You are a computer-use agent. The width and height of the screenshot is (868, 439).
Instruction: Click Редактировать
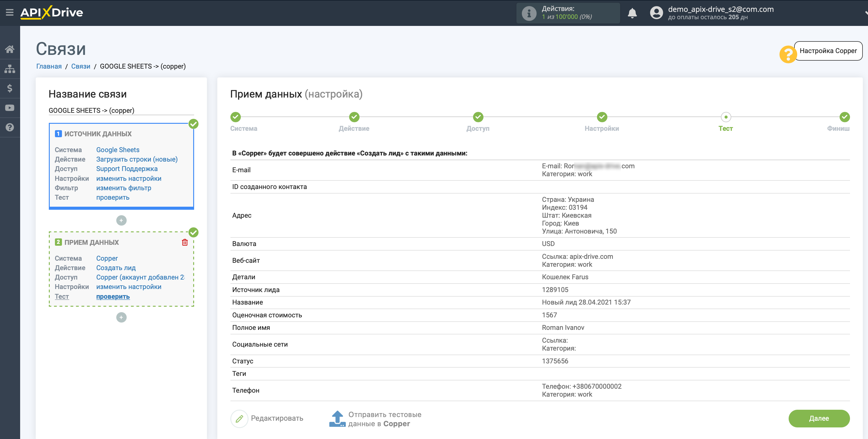[x=277, y=419]
